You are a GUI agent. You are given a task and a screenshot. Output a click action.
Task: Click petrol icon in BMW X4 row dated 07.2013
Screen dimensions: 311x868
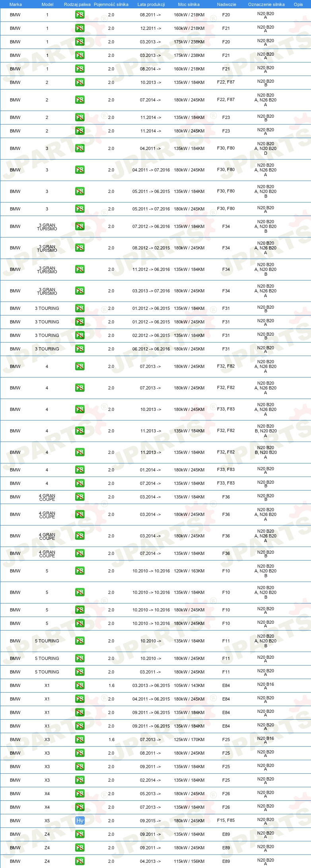tap(80, 807)
